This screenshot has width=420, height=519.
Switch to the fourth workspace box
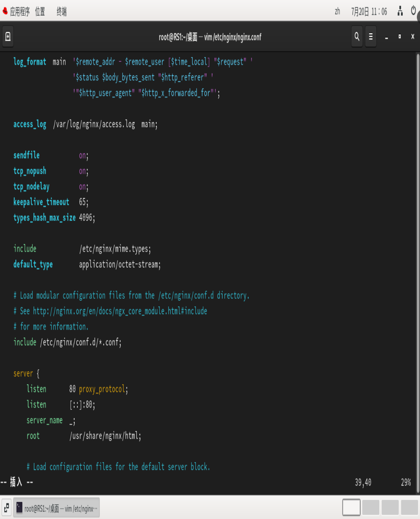(409, 507)
